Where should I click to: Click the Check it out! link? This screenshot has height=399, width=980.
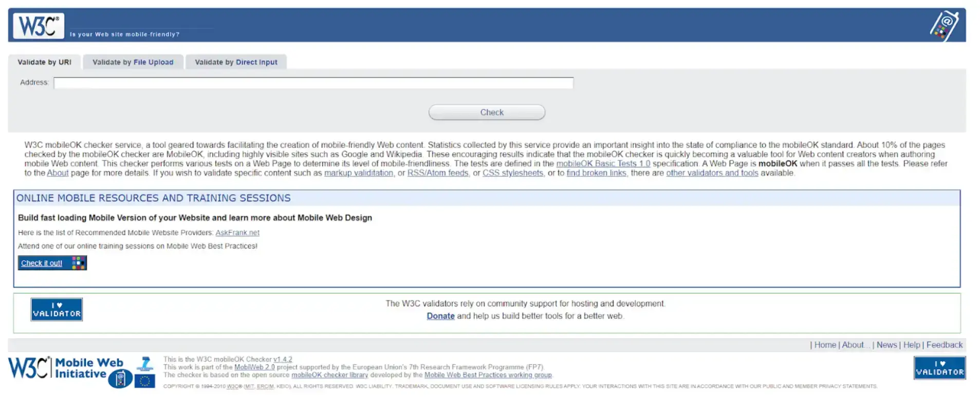coord(42,263)
